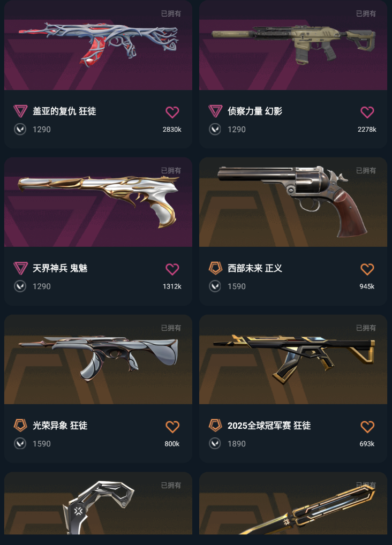Open the 天界神兵 鬼魅 title

[60, 268]
